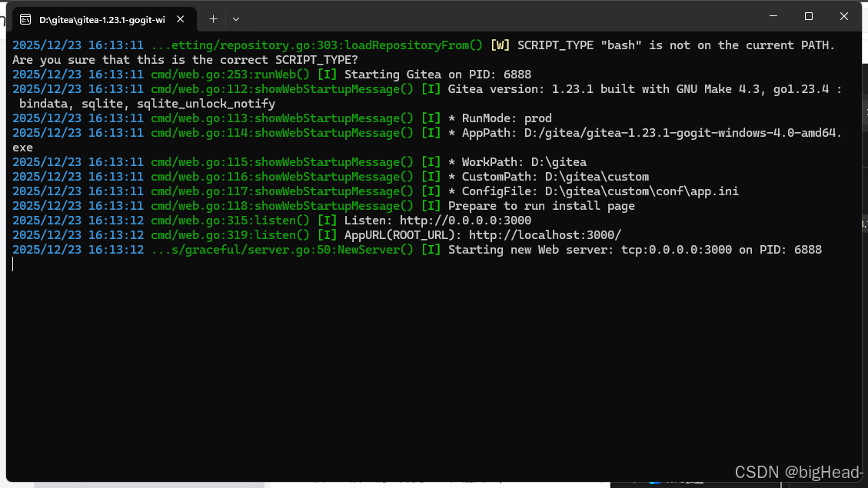Click the yellow [W] warning tag
Screen dimensions: 868x488
pyautogui.click(x=500, y=45)
